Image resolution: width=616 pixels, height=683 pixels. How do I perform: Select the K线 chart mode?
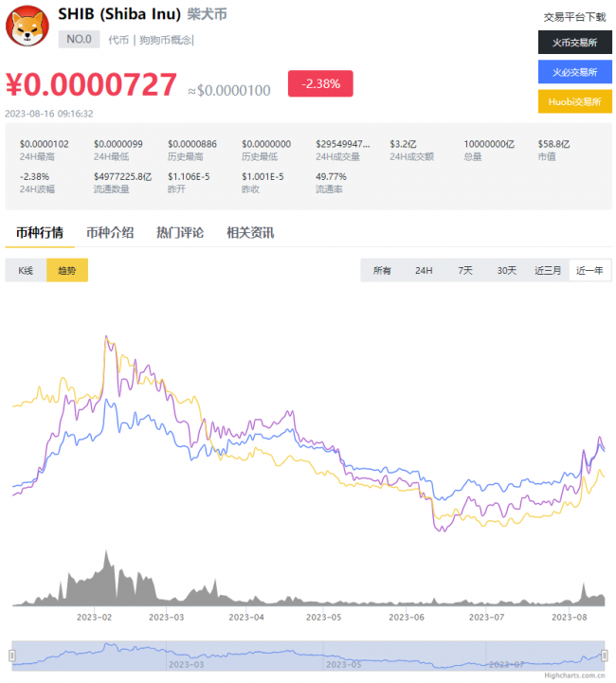(26, 271)
